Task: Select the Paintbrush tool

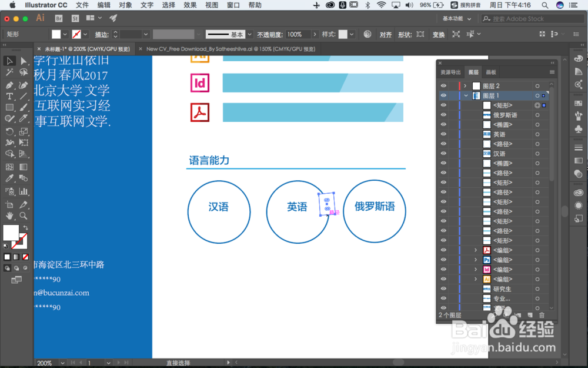Action: (24, 107)
